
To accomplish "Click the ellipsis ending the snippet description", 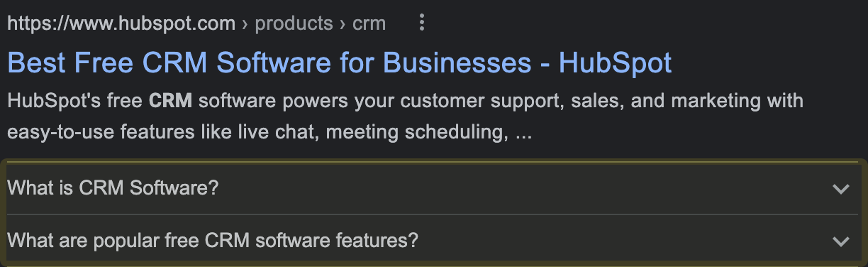I will tap(523, 133).
